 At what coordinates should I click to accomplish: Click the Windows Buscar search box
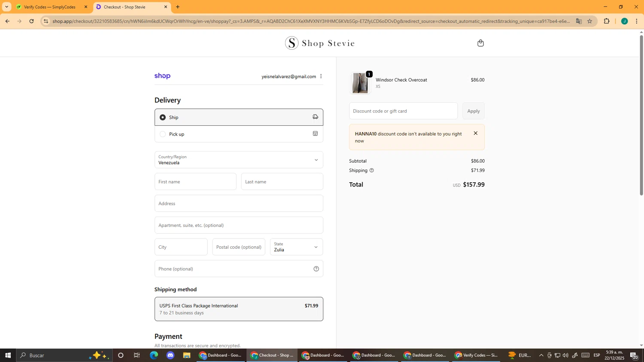point(64,355)
